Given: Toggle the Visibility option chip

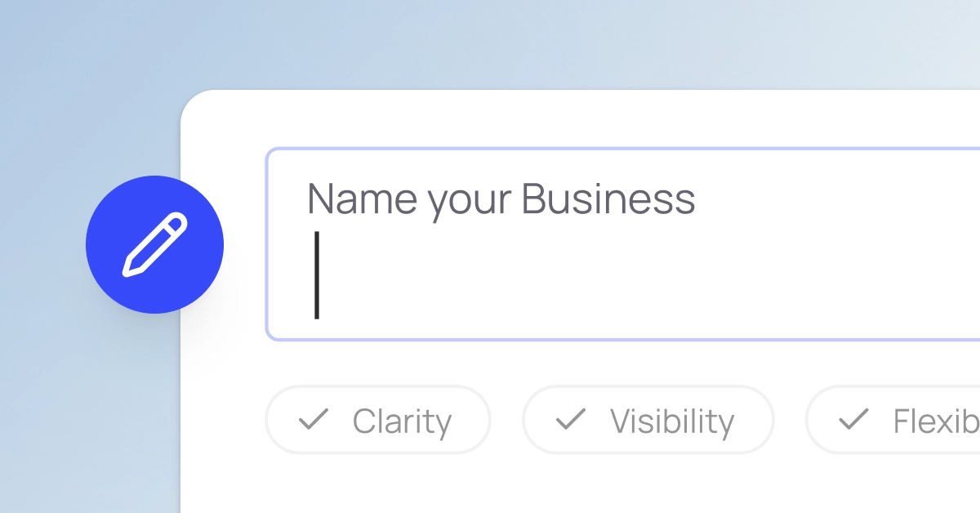Looking at the screenshot, I should pyautogui.click(x=648, y=420).
